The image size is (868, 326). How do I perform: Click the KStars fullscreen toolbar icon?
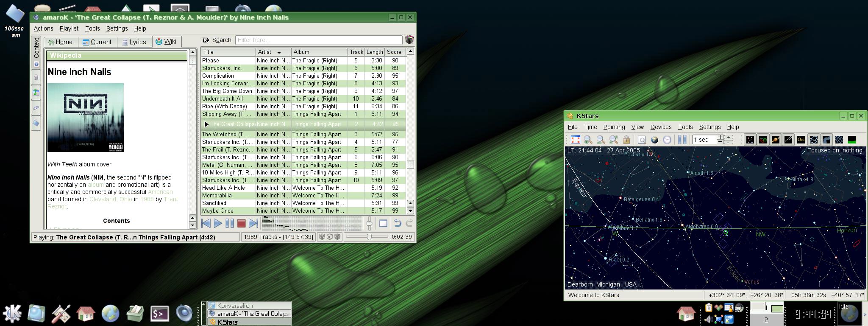[576, 140]
